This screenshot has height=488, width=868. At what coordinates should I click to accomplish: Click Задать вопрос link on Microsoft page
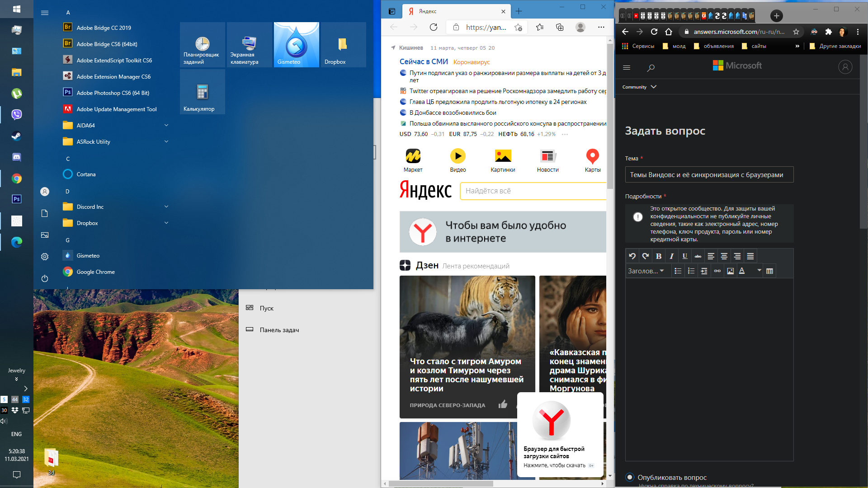point(665,130)
